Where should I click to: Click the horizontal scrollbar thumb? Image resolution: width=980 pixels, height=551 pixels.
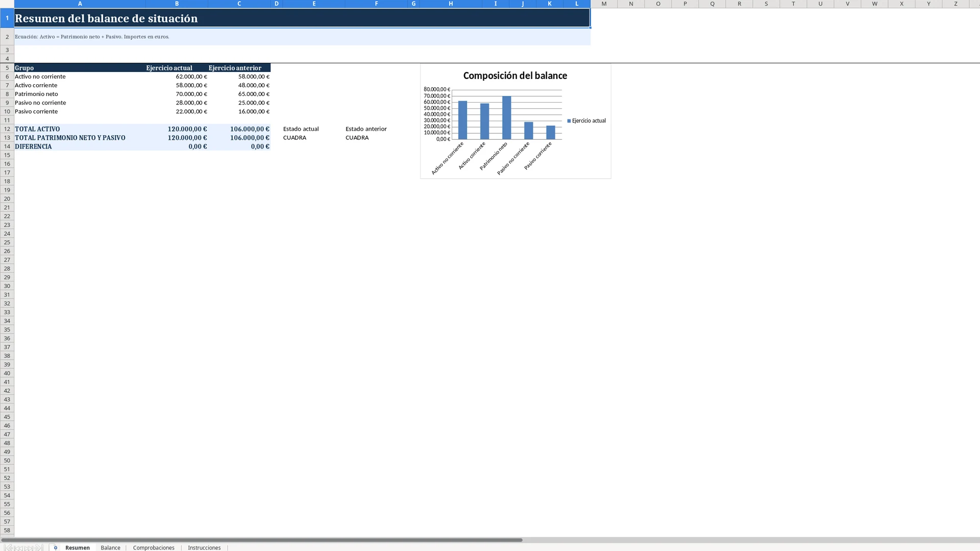261,540
